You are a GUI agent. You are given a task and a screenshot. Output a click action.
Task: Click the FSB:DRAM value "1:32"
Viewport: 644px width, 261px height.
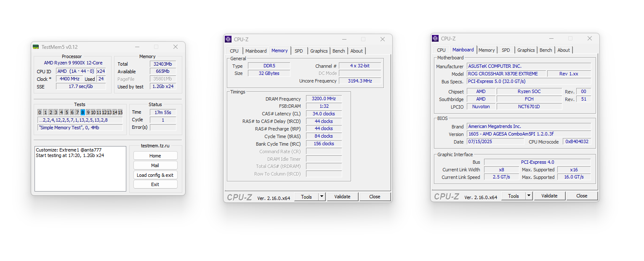click(x=324, y=107)
